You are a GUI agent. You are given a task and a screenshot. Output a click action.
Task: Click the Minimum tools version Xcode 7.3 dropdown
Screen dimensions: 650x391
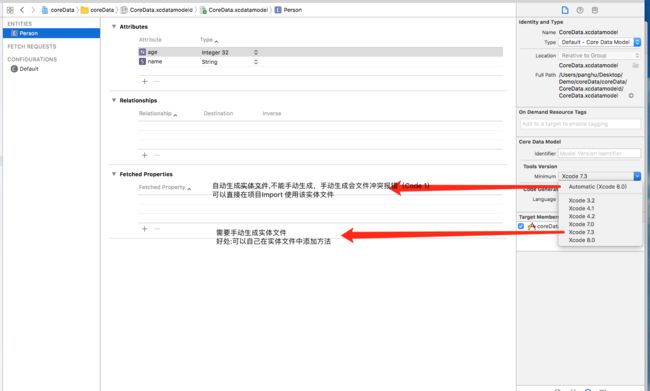click(599, 176)
